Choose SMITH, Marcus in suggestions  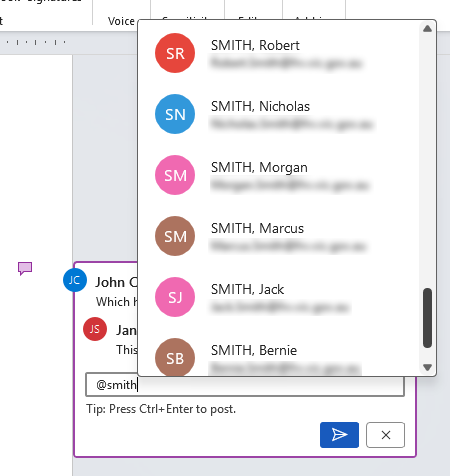[278, 236]
